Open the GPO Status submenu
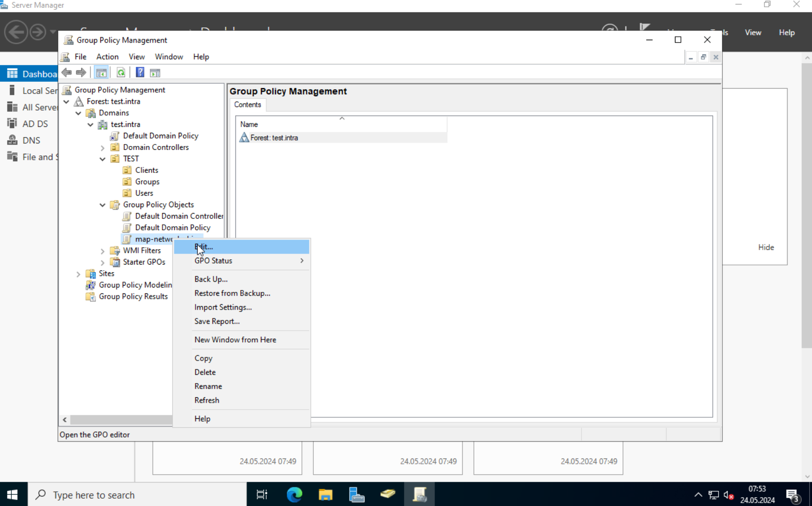Viewport: 812px width, 506px height. pos(242,261)
